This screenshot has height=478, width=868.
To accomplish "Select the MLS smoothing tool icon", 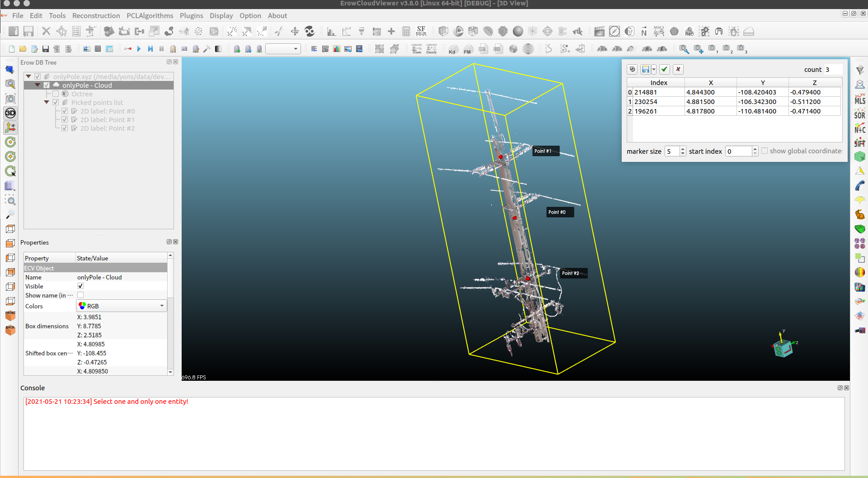I will (x=859, y=99).
